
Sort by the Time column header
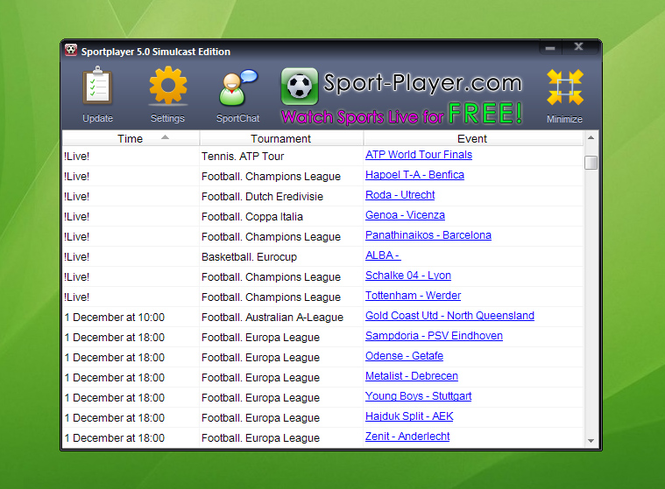[131, 138]
